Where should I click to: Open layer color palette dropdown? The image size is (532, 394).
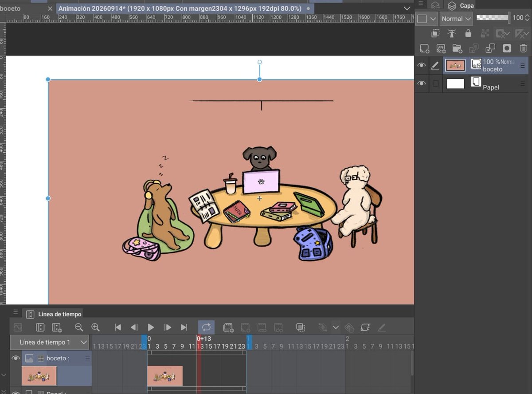tap(427, 19)
